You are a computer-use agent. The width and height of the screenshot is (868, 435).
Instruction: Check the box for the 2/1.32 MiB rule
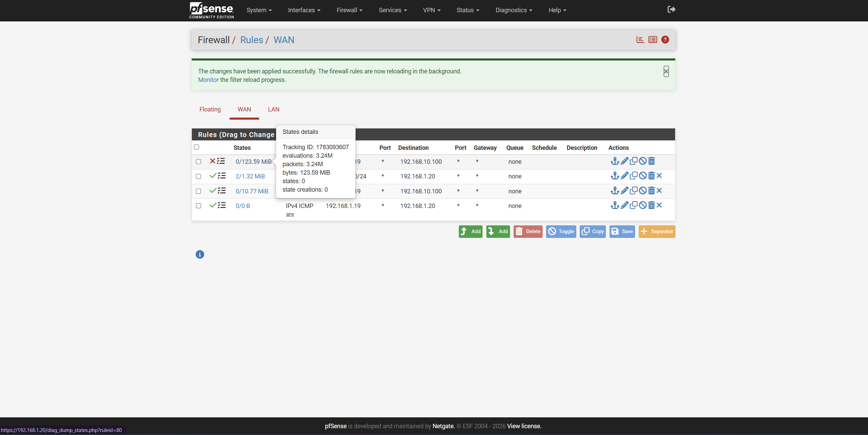point(198,176)
